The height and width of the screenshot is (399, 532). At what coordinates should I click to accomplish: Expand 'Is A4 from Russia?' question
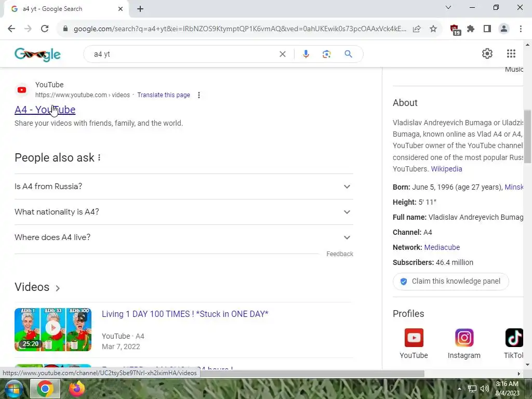coord(184,187)
